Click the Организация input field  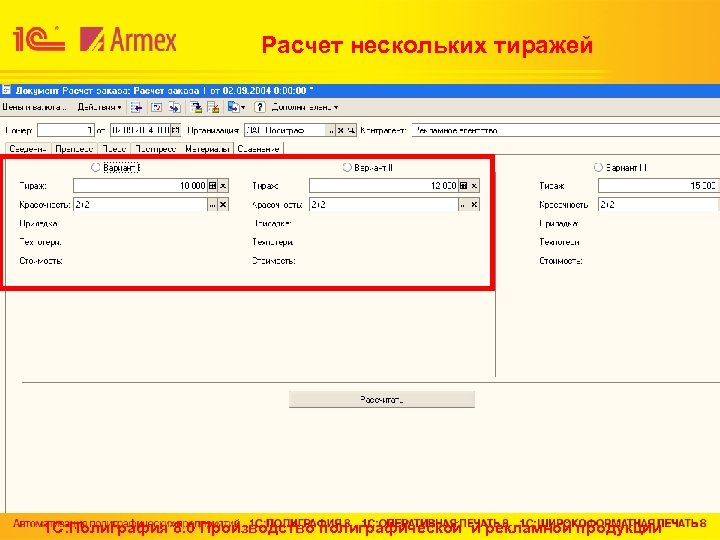[285, 130]
